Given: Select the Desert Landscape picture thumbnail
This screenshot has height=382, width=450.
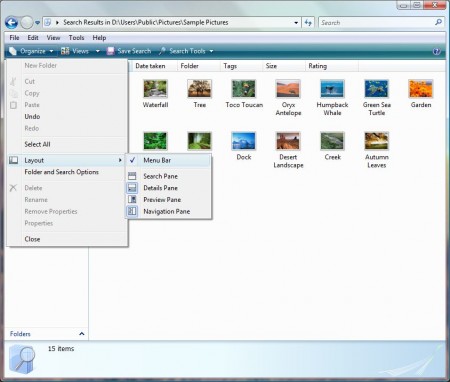Looking at the screenshot, I should tap(288, 141).
